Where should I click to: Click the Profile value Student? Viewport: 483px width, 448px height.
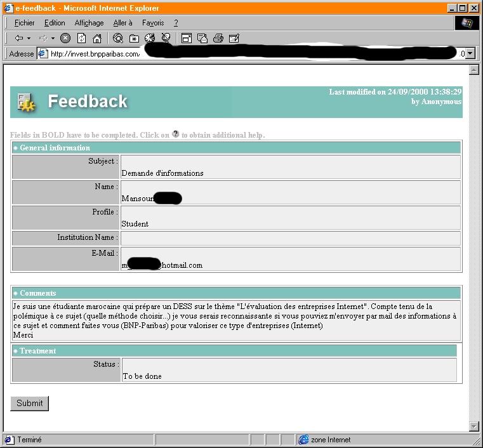coord(135,224)
